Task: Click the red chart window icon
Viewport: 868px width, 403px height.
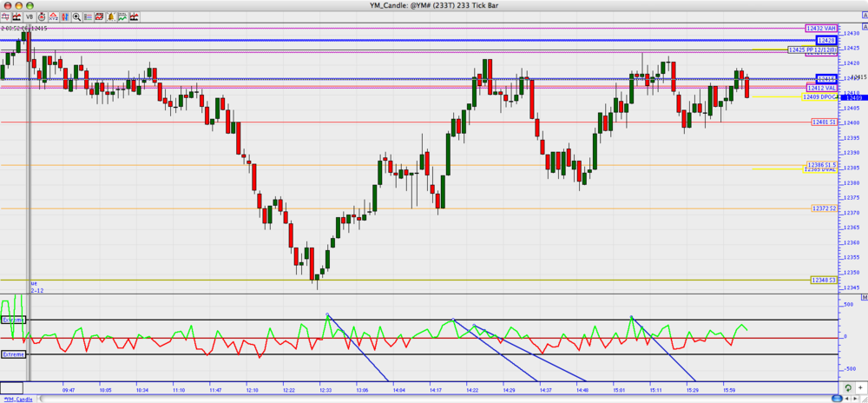Action: 100,17
